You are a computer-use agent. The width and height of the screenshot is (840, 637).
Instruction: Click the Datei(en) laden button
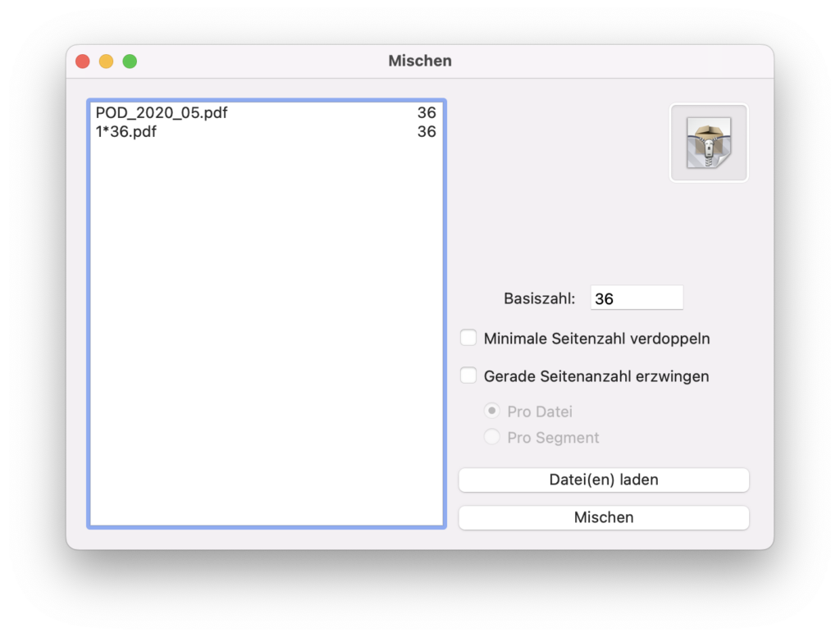pyautogui.click(x=604, y=480)
